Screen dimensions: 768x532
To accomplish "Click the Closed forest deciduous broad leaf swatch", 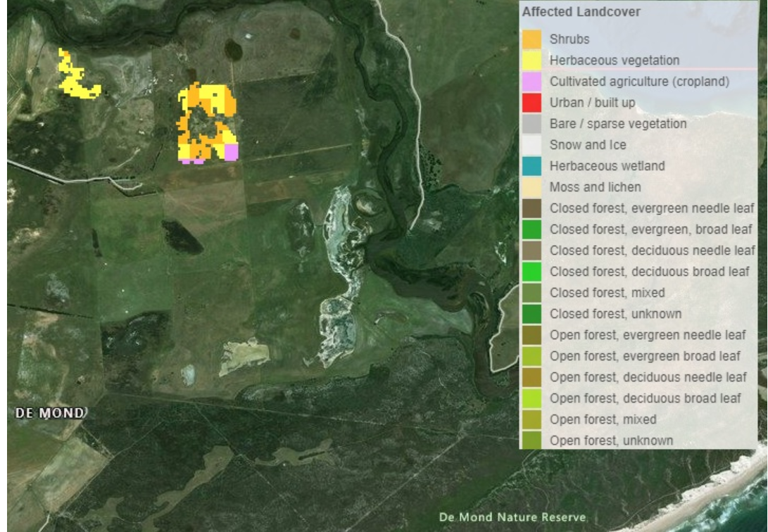I will pos(531,271).
